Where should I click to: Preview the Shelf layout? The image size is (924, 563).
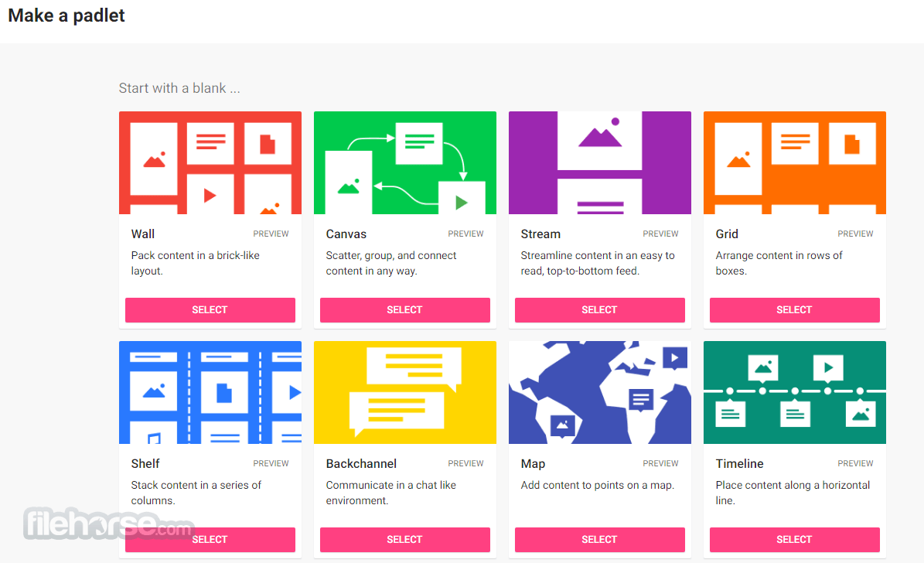coord(271,463)
